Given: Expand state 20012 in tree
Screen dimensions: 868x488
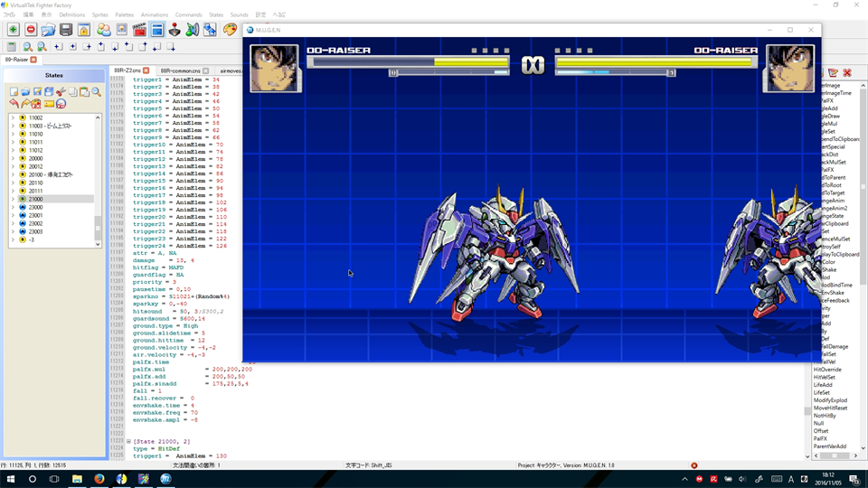Looking at the screenshot, I should point(13,166).
